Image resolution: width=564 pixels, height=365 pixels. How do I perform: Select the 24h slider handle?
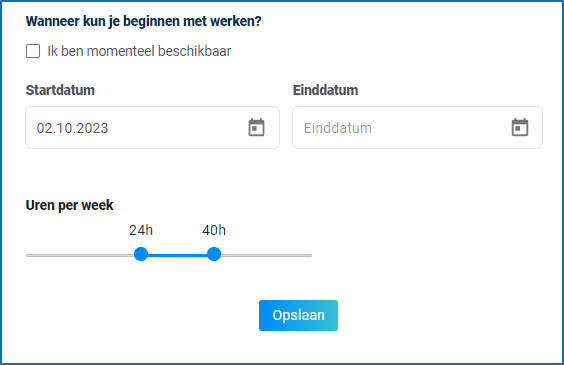pyautogui.click(x=141, y=254)
